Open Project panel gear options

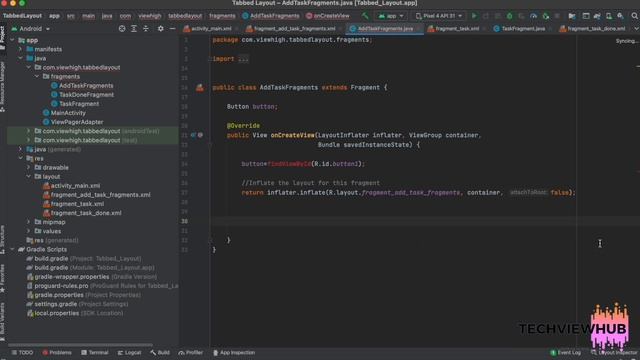click(x=160, y=29)
